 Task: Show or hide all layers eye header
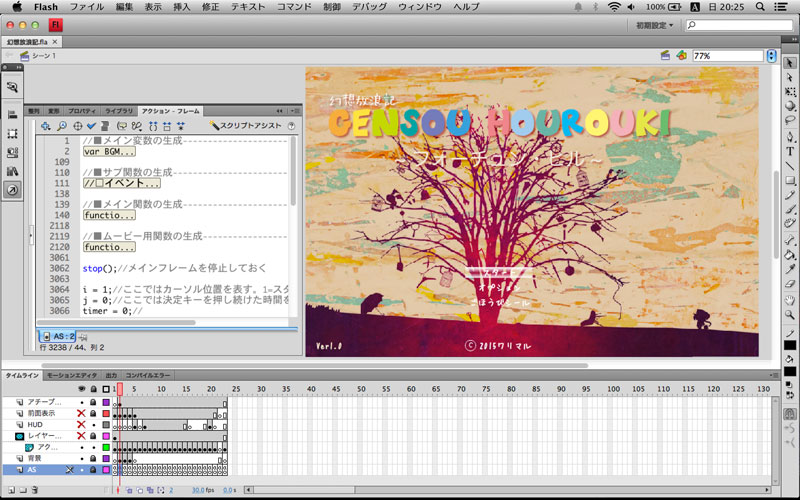click(82, 389)
